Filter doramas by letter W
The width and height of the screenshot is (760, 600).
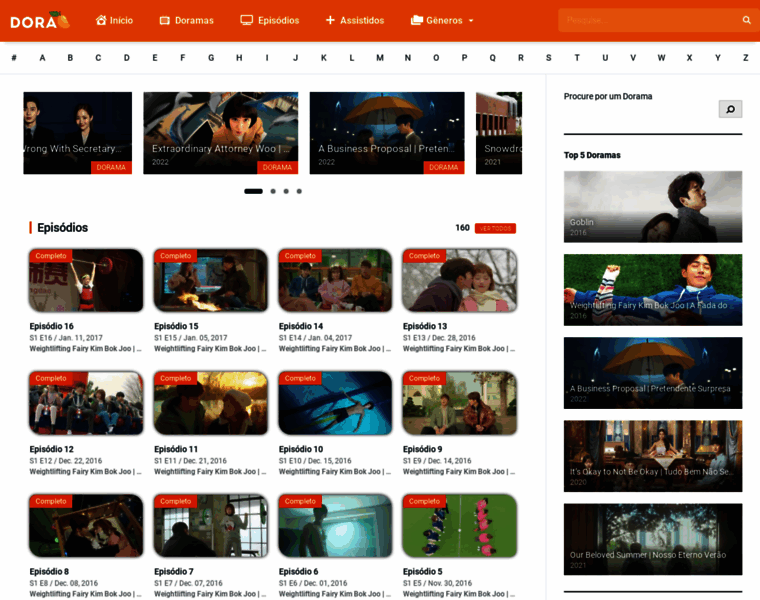(x=661, y=58)
